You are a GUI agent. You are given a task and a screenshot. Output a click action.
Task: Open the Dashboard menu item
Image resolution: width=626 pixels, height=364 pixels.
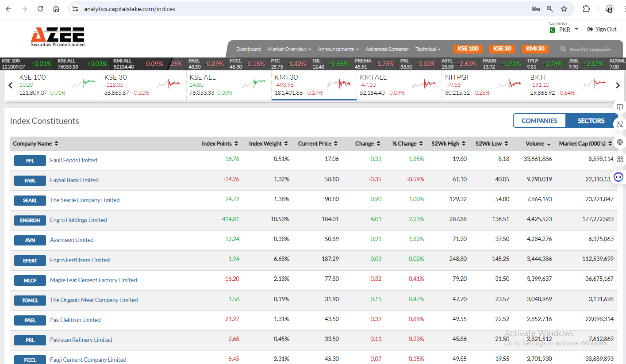(248, 49)
